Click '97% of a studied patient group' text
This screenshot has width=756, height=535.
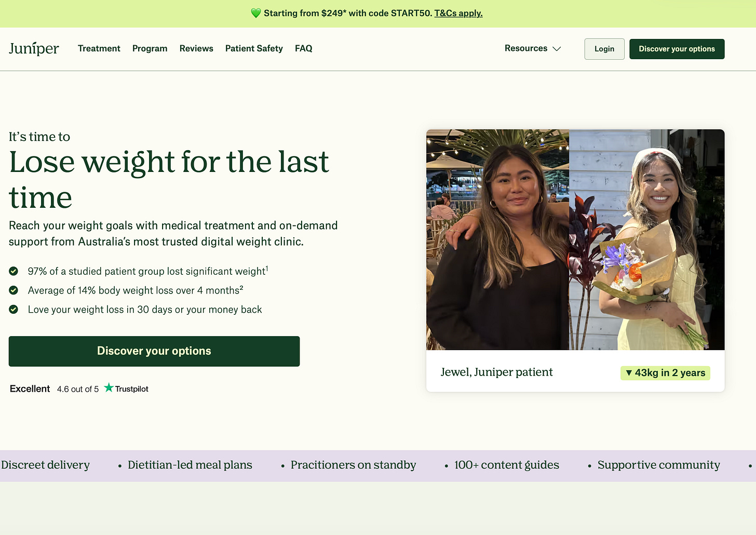(148, 271)
